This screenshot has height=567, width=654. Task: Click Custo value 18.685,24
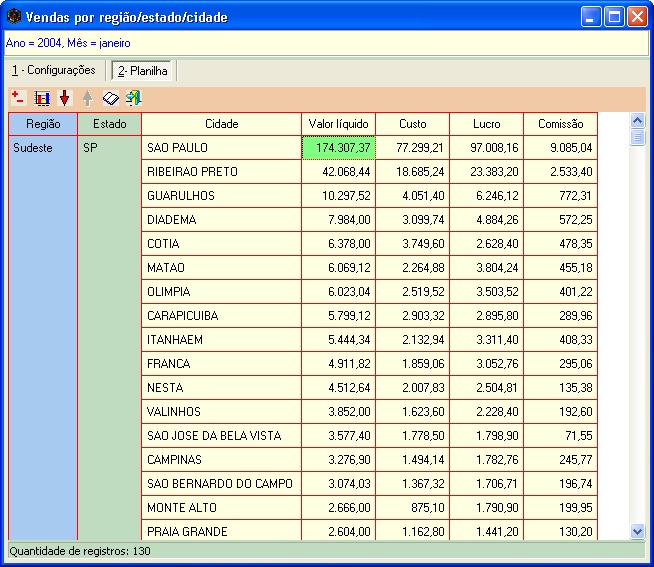coord(413,172)
